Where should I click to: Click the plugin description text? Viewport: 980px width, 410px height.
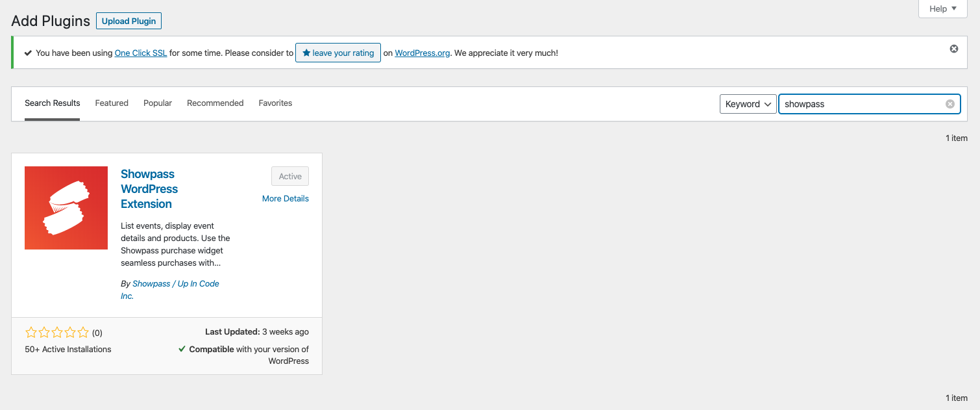[175, 244]
